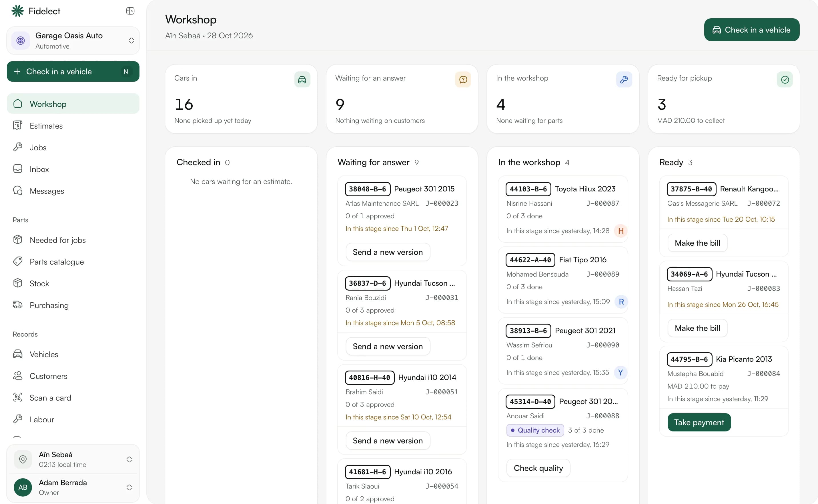Send a new version for J-000031 Hyundai Tucson
This screenshot has height=504, width=818.
tap(388, 346)
